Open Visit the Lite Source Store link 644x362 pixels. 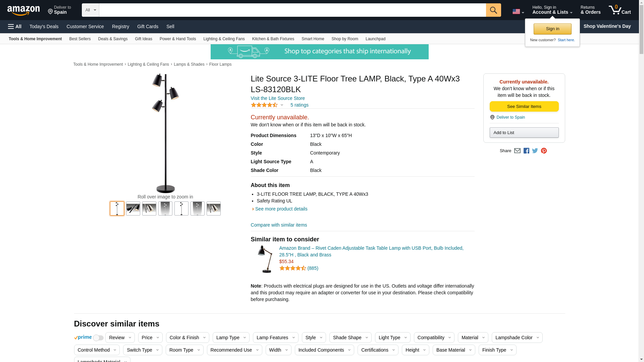(278, 98)
